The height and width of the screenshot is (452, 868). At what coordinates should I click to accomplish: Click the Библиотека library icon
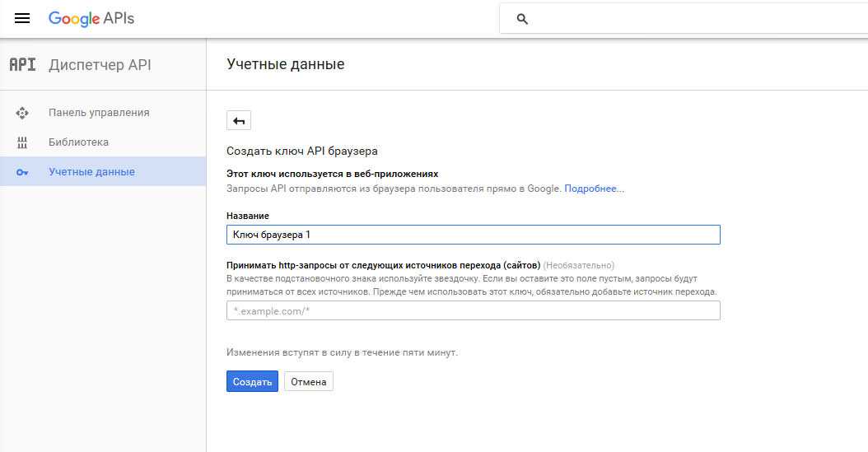point(22,142)
